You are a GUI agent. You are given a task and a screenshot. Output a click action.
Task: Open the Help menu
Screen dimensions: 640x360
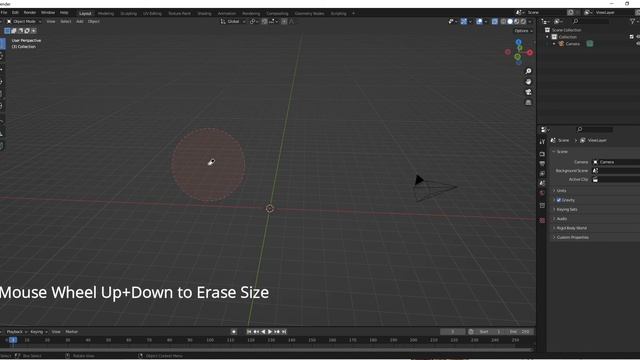pyautogui.click(x=64, y=13)
